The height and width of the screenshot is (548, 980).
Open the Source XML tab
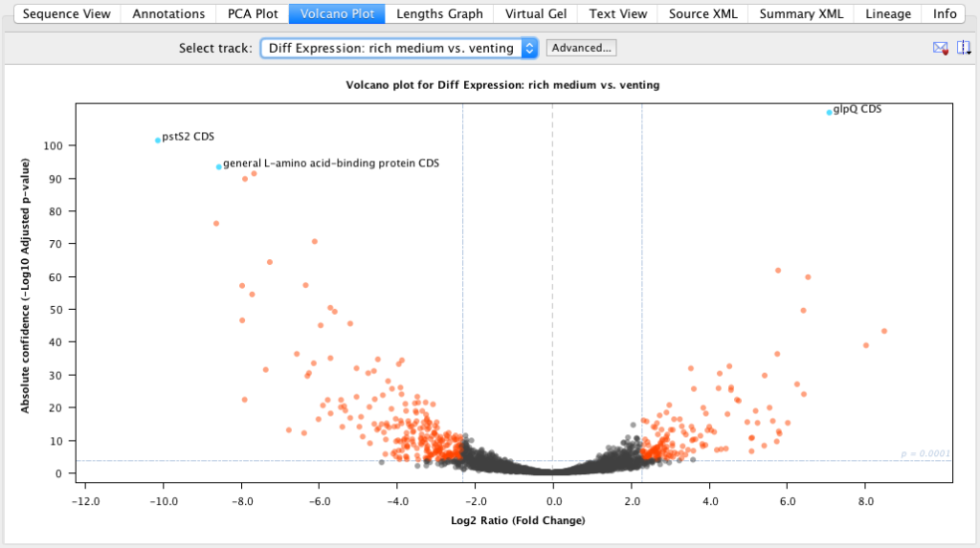[702, 14]
